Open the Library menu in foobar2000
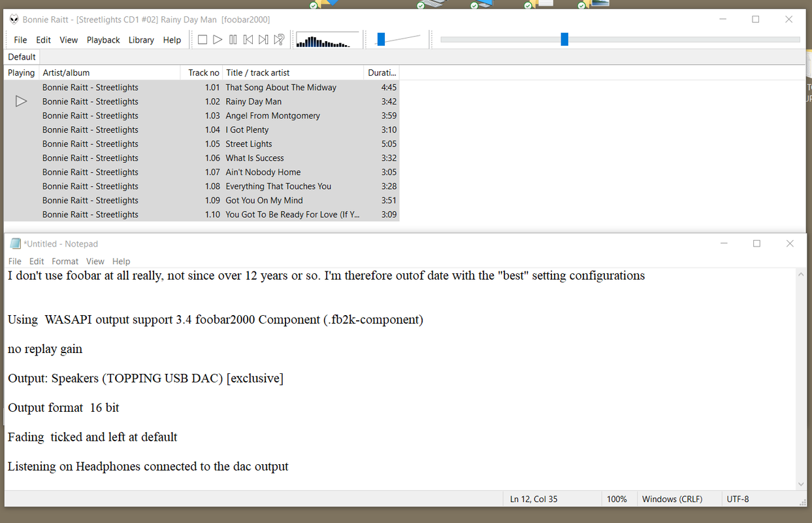The image size is (812, 523). pyautogui.click(x=141, y=40)
